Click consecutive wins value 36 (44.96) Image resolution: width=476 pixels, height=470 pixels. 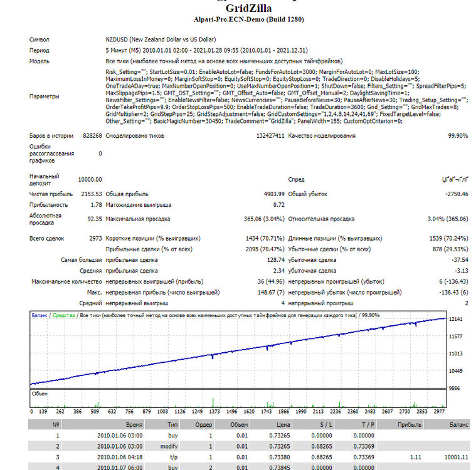271,282
